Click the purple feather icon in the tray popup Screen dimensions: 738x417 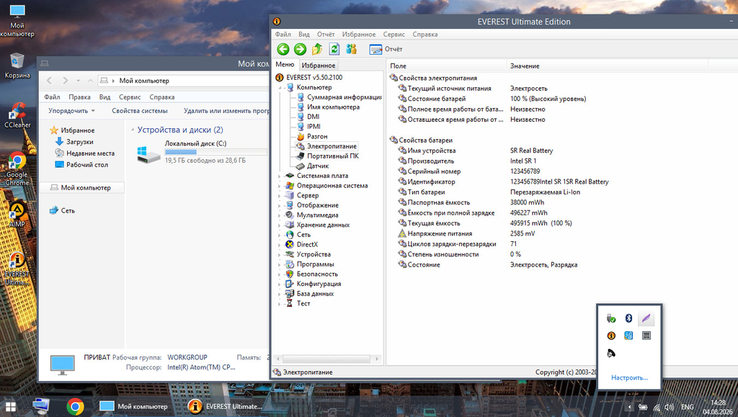coord(646,319)
